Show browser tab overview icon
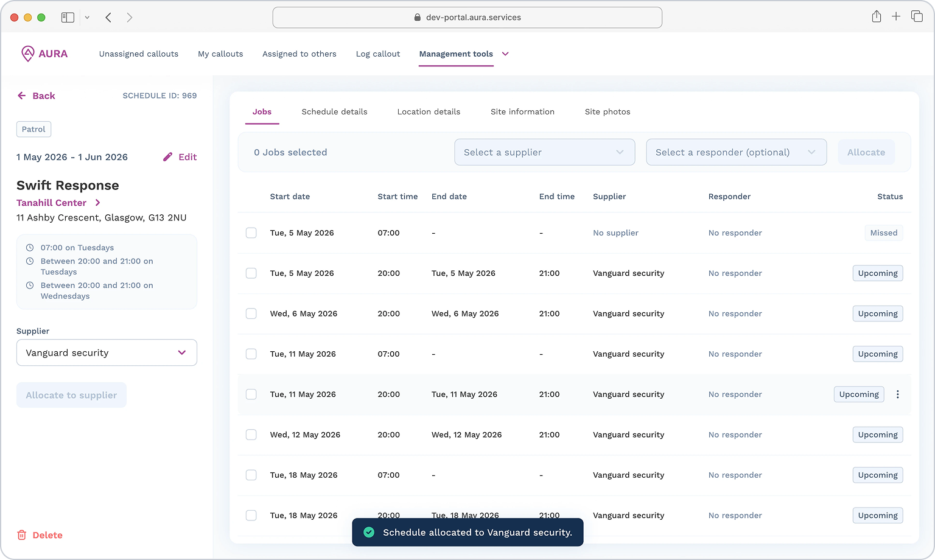The width and height of the screenshot is (935, 560). pyautogui.click(x=917, y=16)
